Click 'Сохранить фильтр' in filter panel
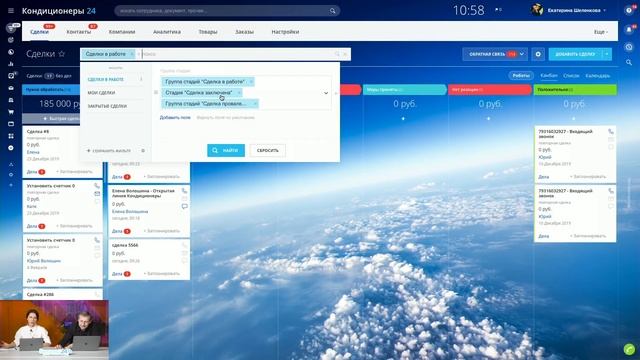The image size is (640, 360). [109, 151]
